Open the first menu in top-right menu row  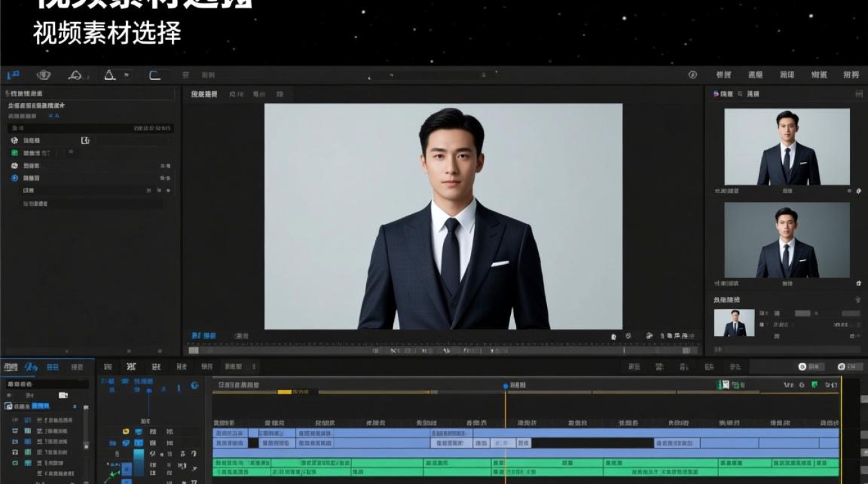click(x=724, y=75)
